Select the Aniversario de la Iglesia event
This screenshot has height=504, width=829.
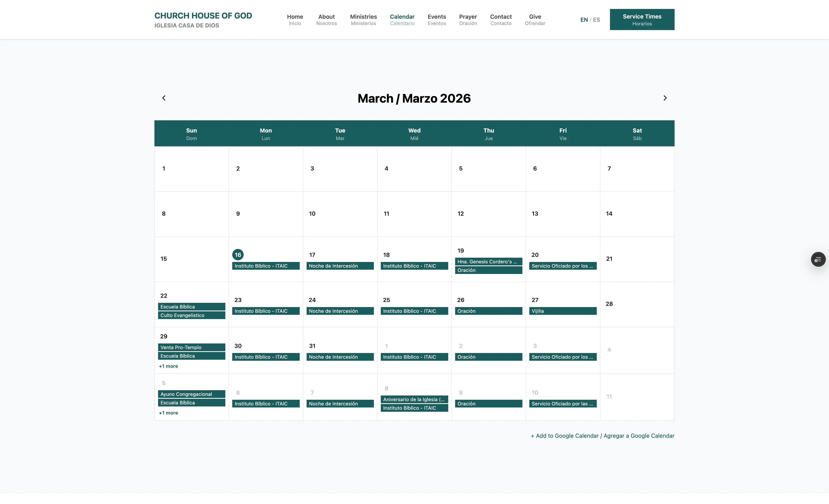coord(414,399)
